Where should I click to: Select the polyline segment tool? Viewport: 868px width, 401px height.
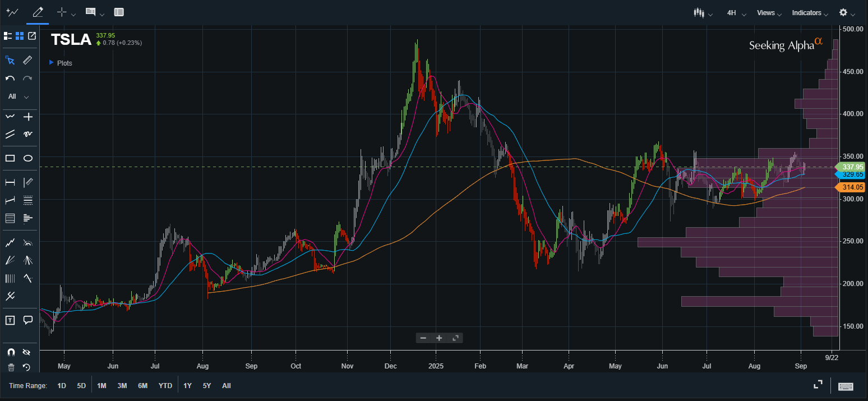pos(10,117)
